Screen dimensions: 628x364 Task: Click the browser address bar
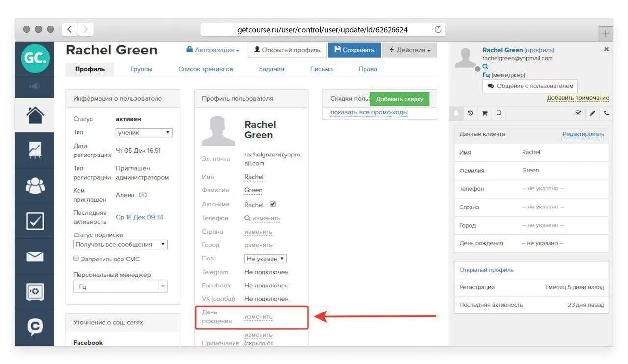(x=322, y=29)
